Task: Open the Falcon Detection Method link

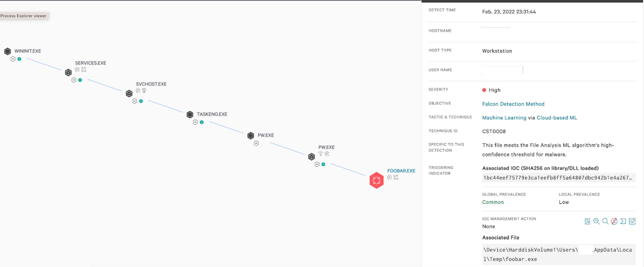Action: pos(513,104)
